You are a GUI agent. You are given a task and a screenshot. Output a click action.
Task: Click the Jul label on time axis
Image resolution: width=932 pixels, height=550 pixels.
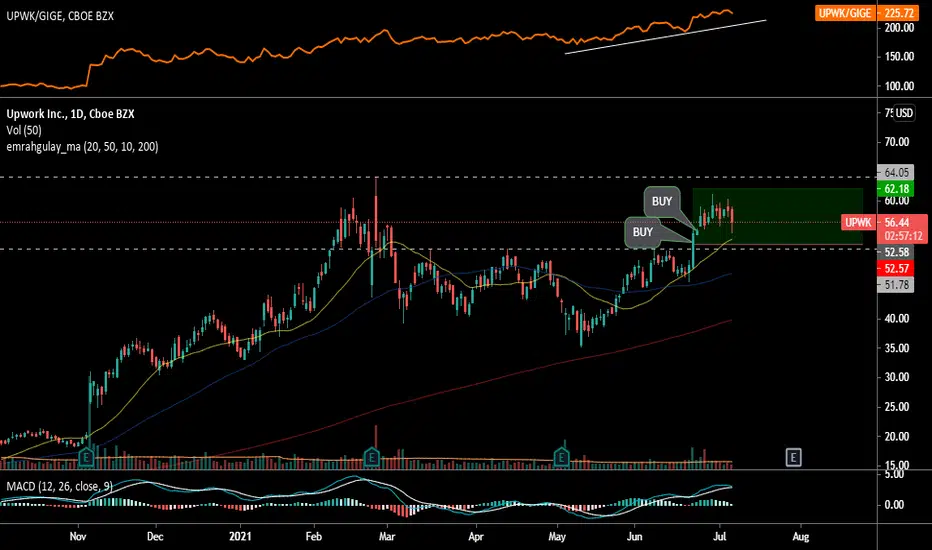720,536
